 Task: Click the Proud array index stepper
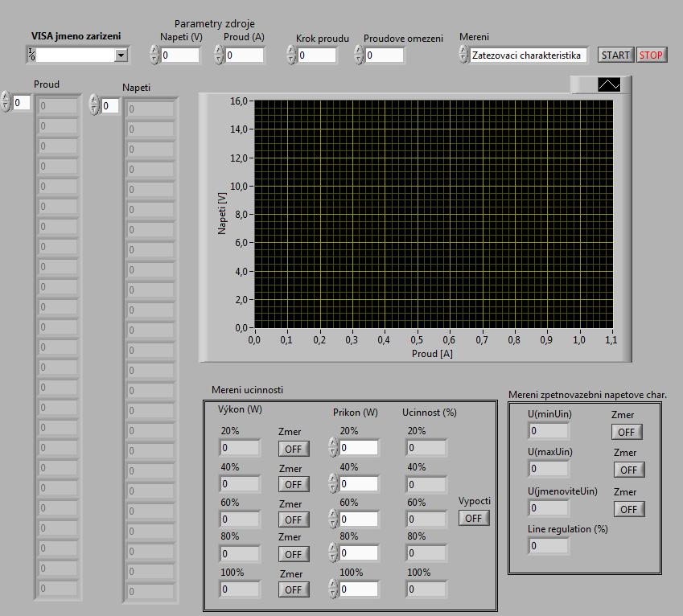(5, 103)
